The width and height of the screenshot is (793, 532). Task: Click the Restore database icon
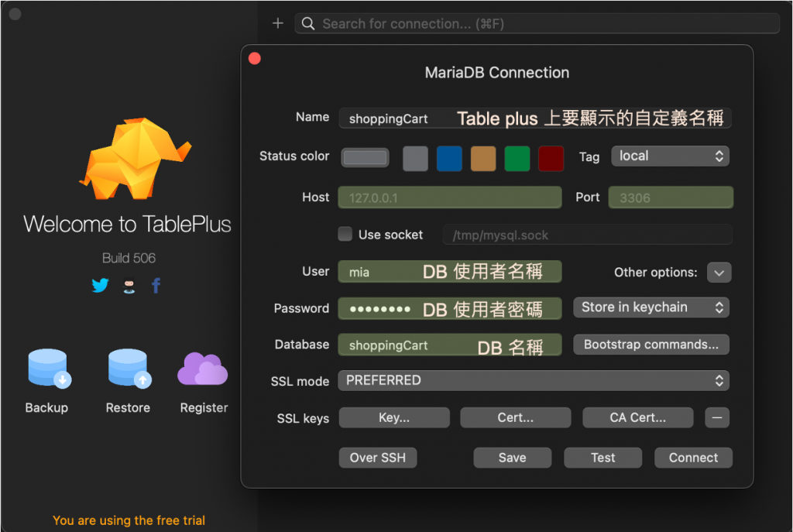pyautogui.click(x=129, y=368)
